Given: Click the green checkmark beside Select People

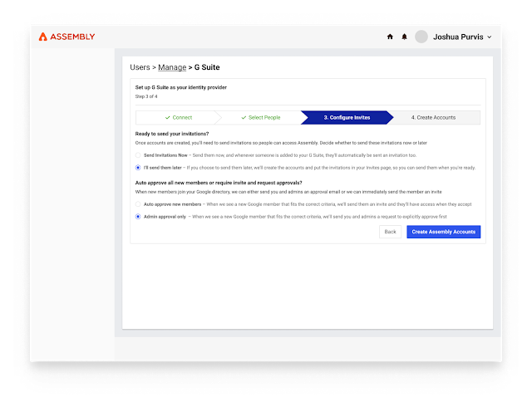Looking at the screenshot, I should (244, 118).
